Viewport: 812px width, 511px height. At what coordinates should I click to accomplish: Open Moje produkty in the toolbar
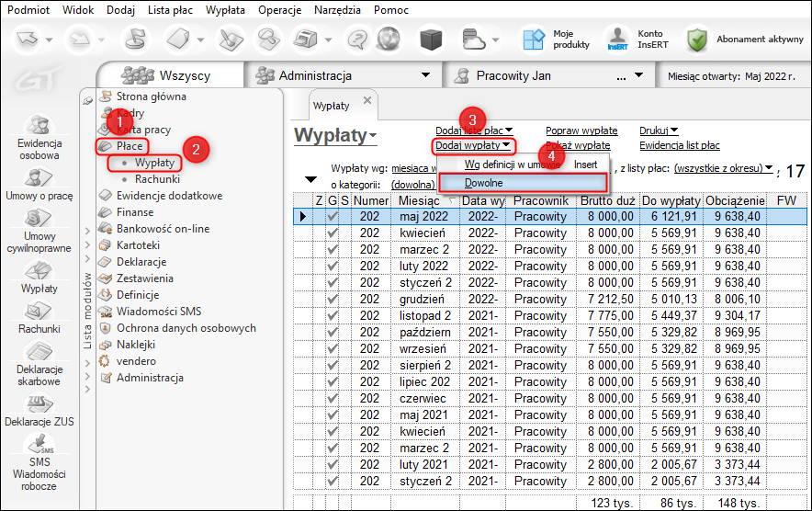[534, 39]
